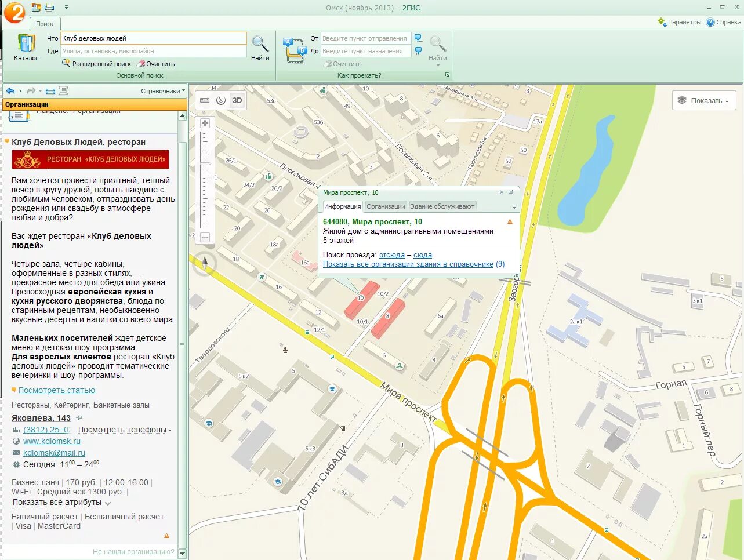Click the forward navigation arrow
744x560 pixels.
[31, 91]
